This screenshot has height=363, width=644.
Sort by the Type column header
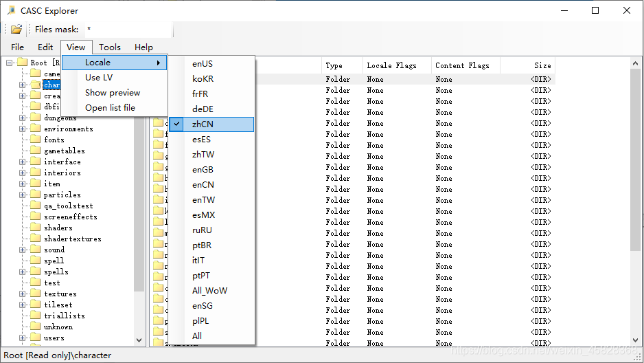tap(342, 65)
